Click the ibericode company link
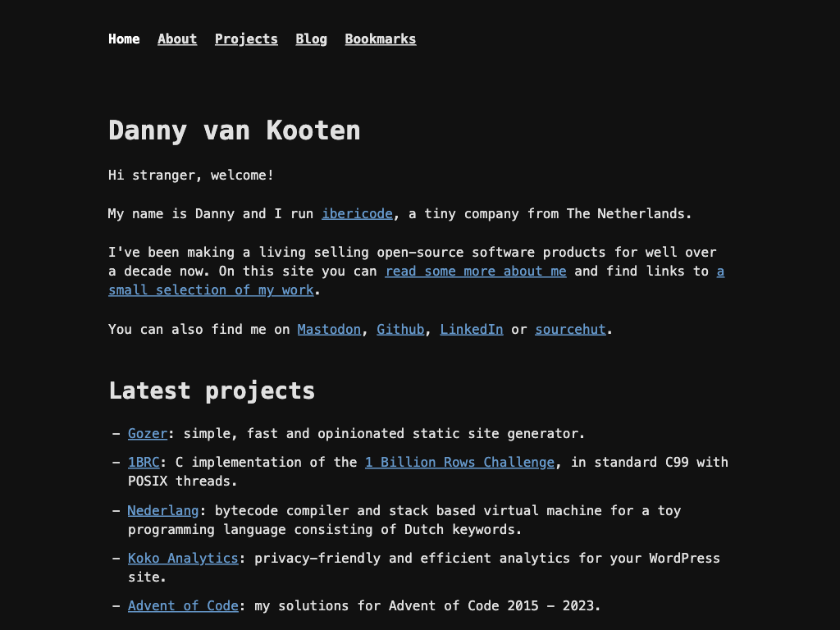 coord(357,213)
